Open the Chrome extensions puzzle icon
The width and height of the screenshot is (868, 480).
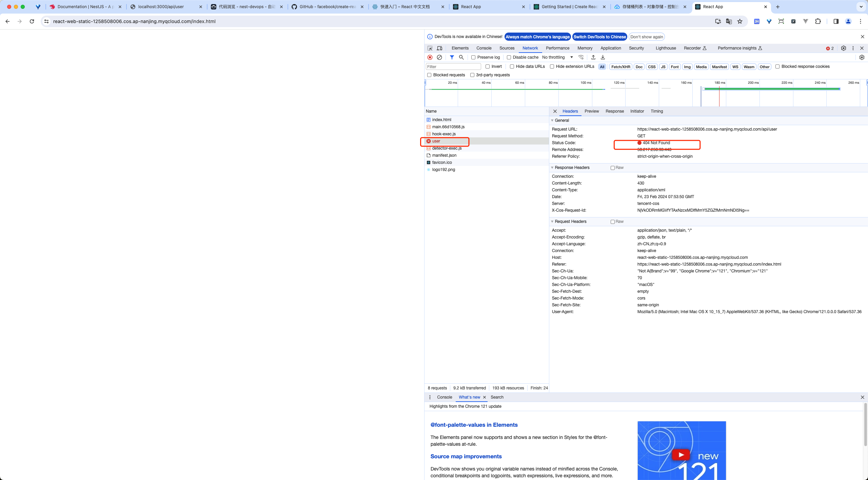pos(818,21)
